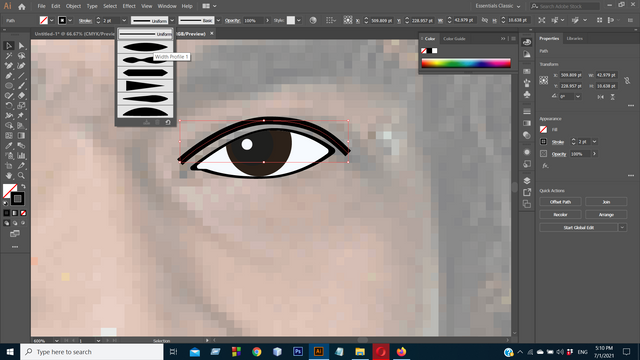Open Stroke options link in Properties

coord(558,142)
